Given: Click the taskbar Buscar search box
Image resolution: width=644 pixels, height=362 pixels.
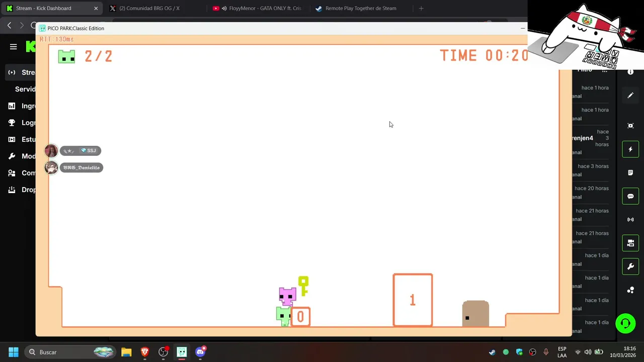Looking at the screenshot, I should click(70, 352).
